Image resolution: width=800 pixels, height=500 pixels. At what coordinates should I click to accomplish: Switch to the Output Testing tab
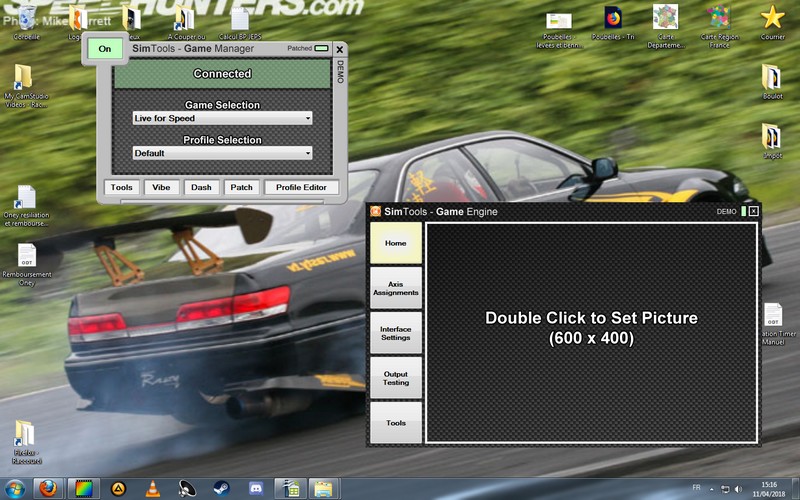click(x=396, y=378)
